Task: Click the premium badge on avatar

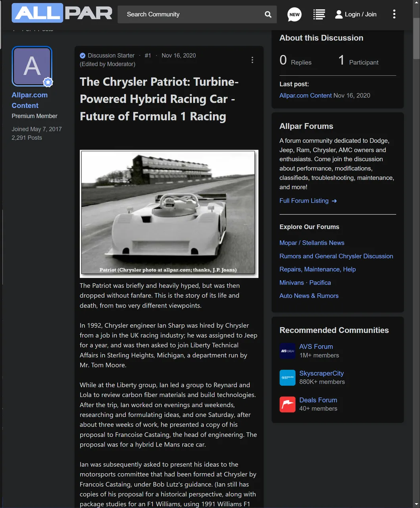Action: point(48,82)
